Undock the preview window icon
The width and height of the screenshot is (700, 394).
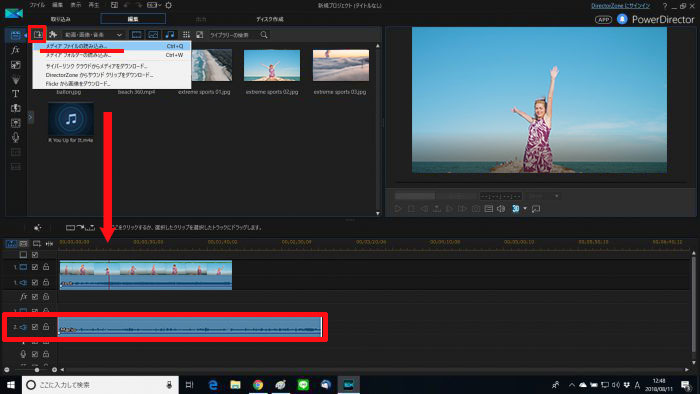[536, 208]
